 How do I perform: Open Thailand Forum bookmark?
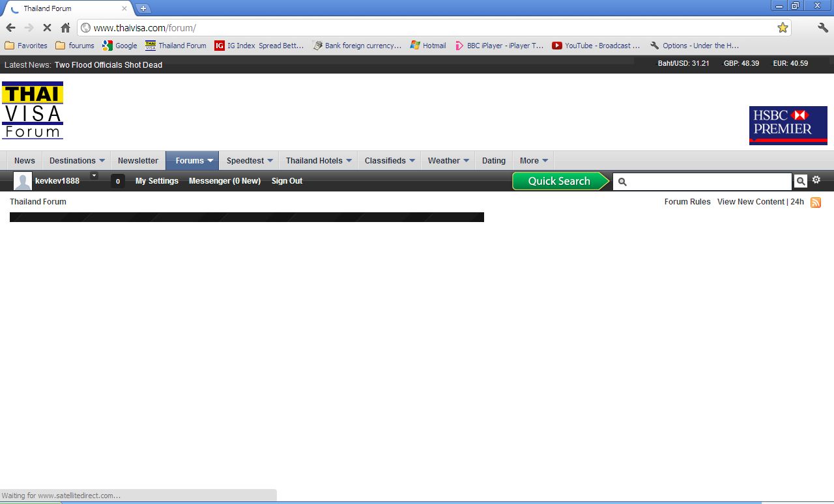[176, 46]
